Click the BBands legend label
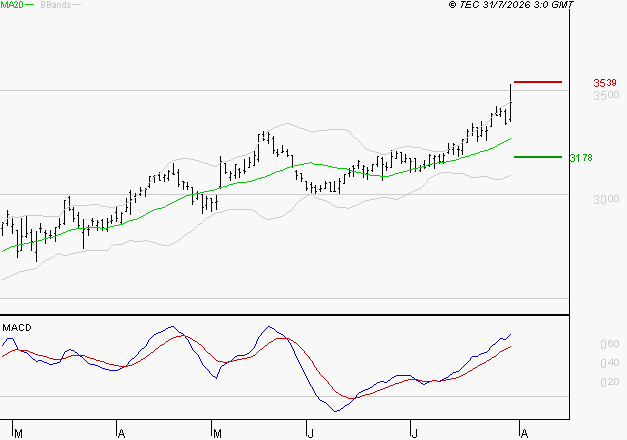This screenshot has height=440, width=627. pos(56,5)
